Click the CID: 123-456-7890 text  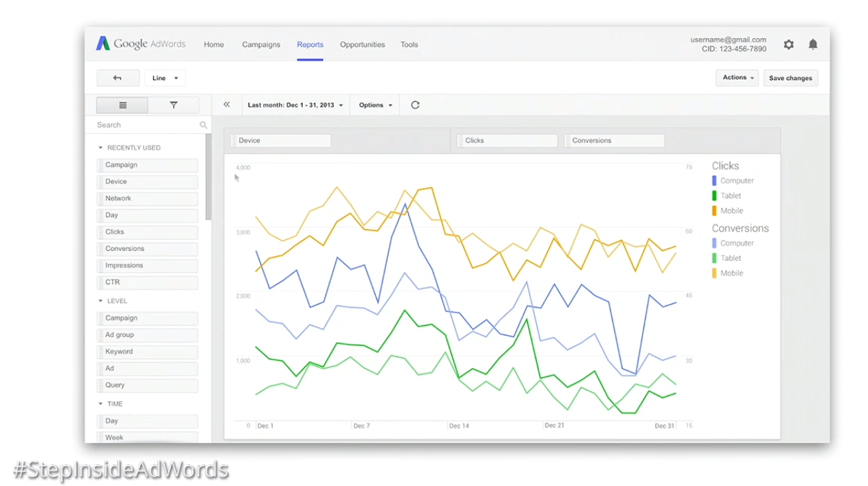(x=734, y=49)
